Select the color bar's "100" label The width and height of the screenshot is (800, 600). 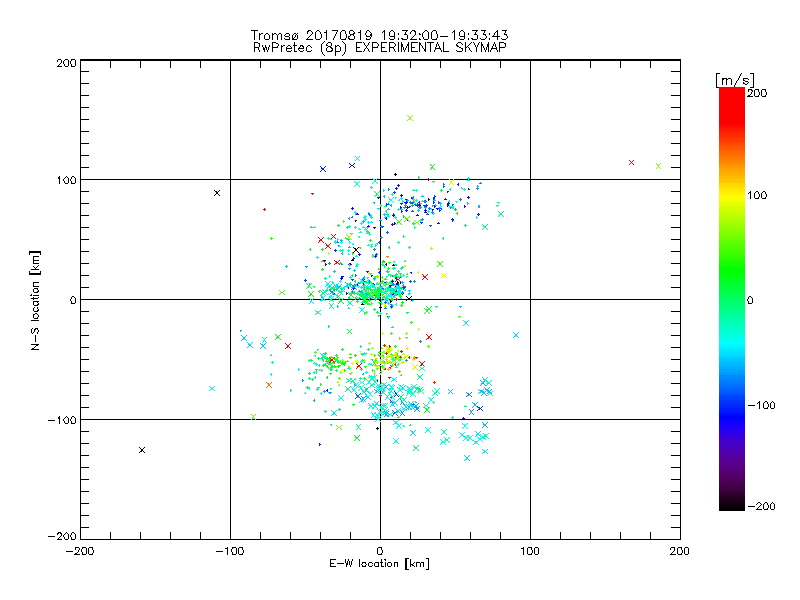click(x=757, y=195)
